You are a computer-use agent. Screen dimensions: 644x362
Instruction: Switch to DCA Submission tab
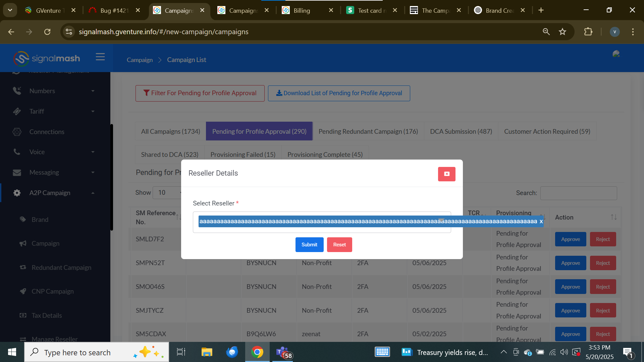461,131
